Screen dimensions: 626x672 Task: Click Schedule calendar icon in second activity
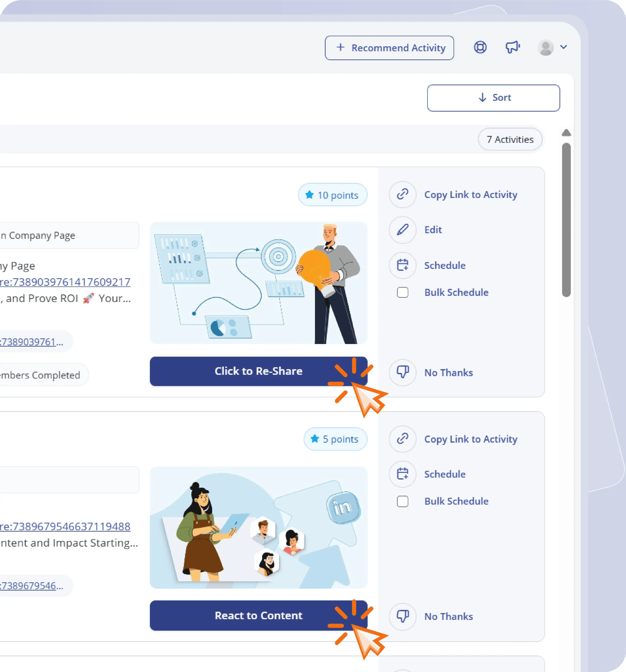click(x=402, y=474)
